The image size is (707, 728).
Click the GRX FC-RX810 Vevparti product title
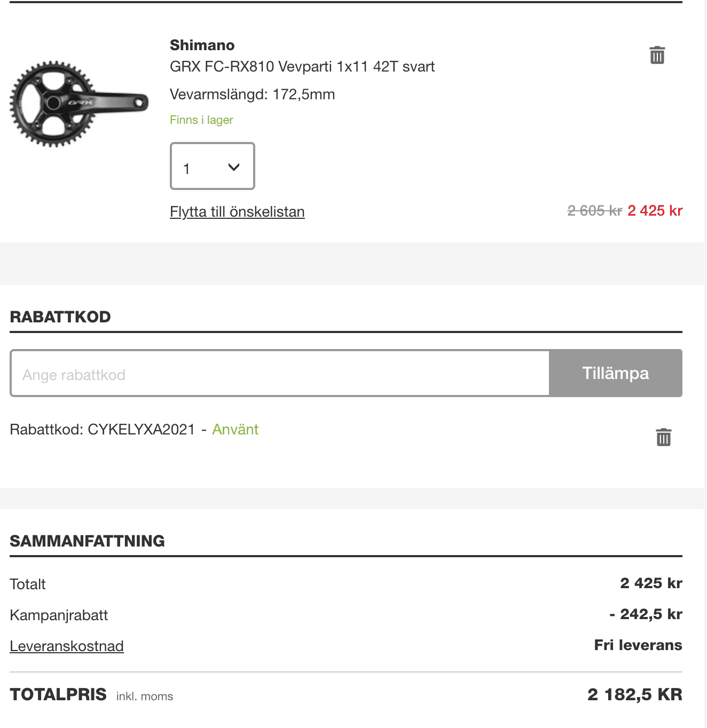click(x=302, y=67)
